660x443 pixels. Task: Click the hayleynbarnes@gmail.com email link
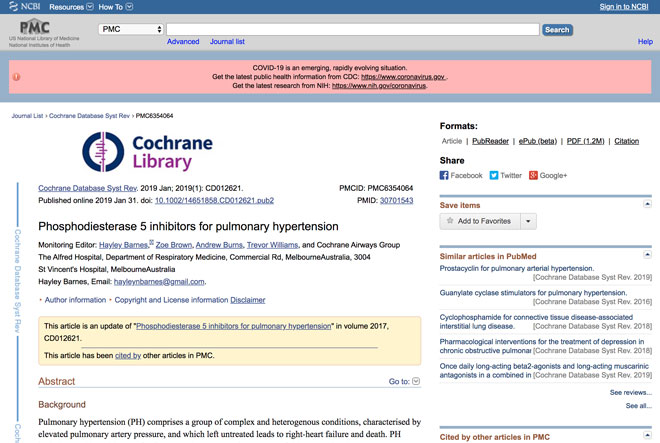pos(159,282)
